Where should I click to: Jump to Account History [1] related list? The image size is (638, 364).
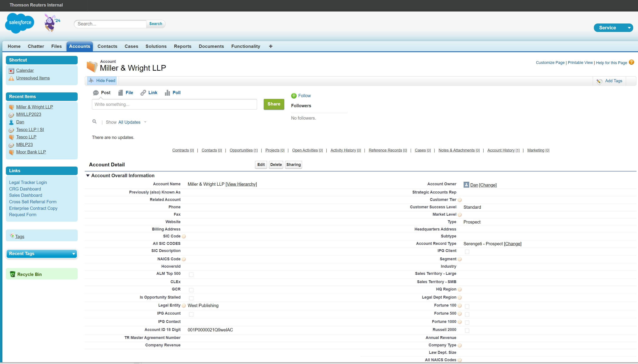tap(503, 150)
